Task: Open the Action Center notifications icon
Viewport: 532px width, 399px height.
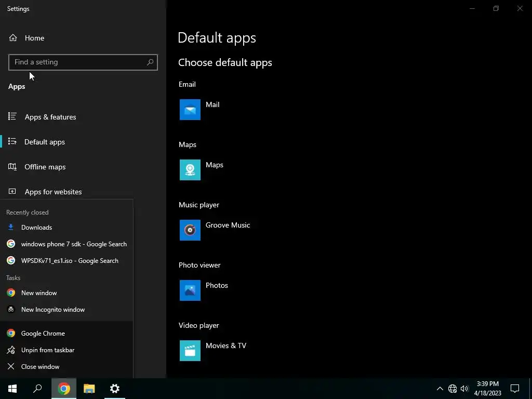Action: pyautogui.click(x=515, y=389)
